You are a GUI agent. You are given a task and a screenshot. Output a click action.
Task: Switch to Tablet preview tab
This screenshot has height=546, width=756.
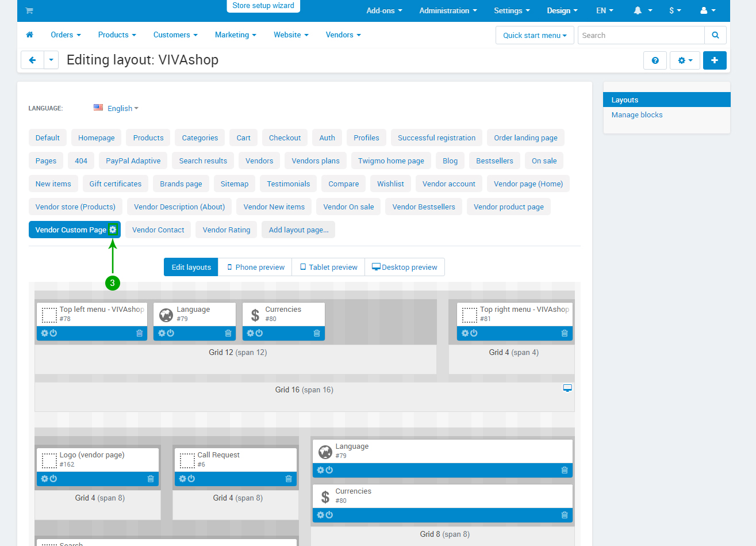click(x=328, y=267)
